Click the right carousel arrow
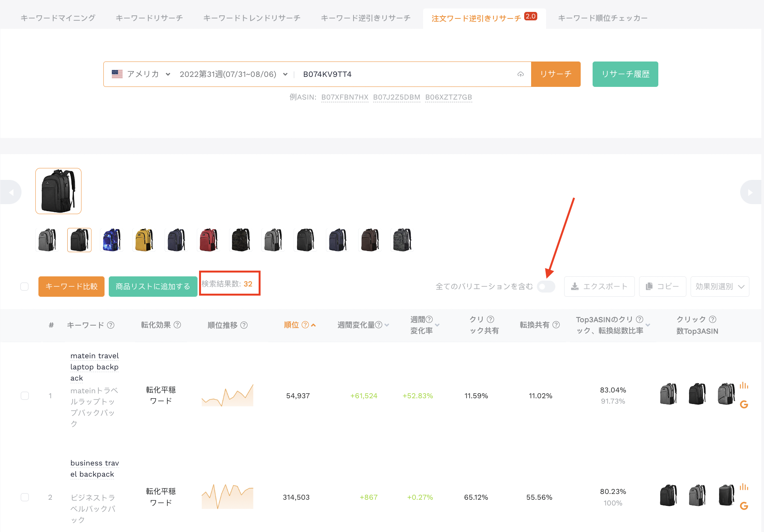Screen dimensions: 764x532 point(751,192)
